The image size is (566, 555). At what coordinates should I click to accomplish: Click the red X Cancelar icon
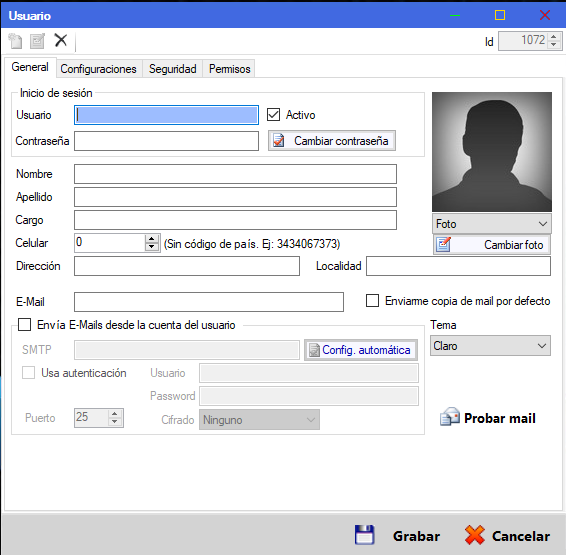coord(475,535)
